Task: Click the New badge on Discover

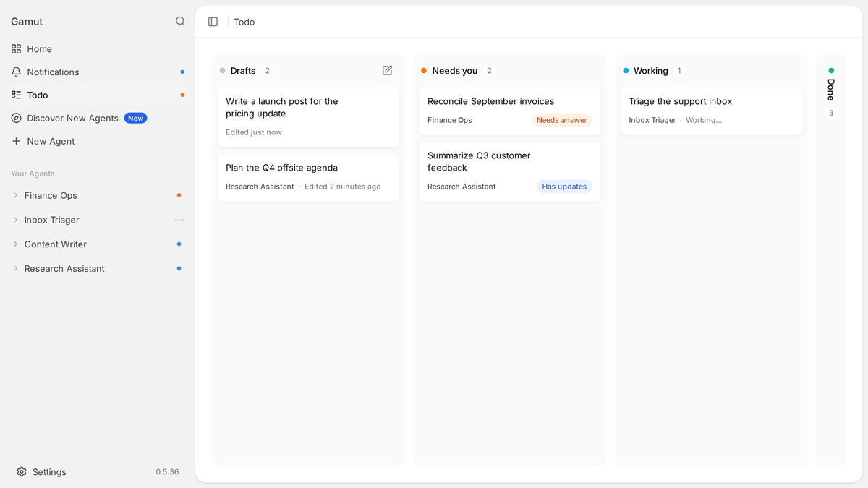Action: coord(135,118)
